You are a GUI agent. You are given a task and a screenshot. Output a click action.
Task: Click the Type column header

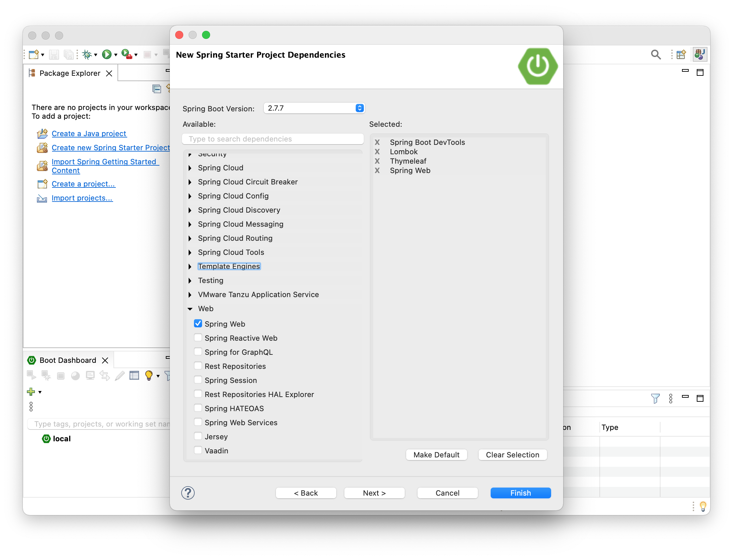pyautogui.click(x=629, y=427)
